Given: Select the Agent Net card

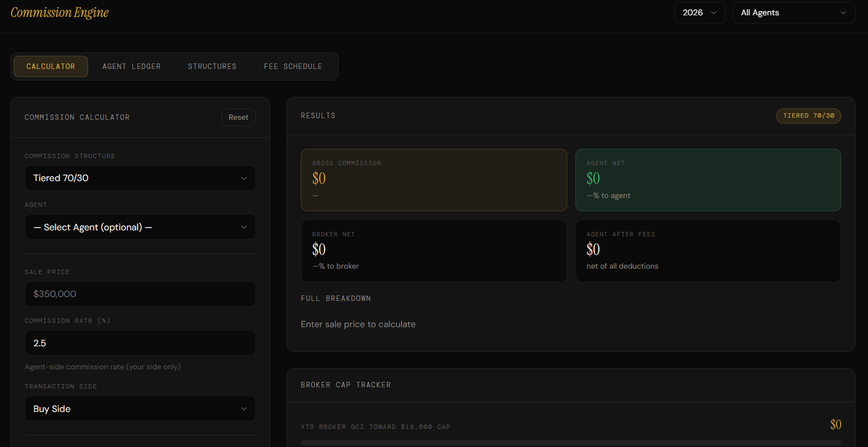Looking at the screenshot, I should tap(708, 180).
